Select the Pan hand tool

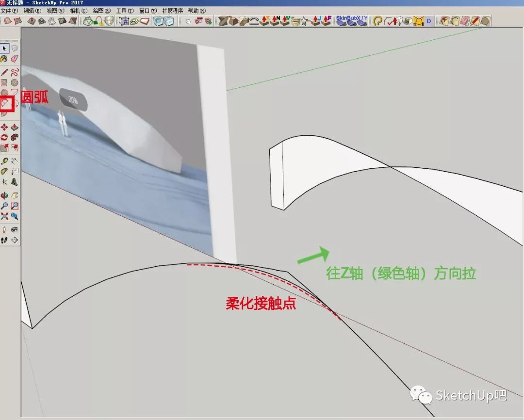coord(15,195)
